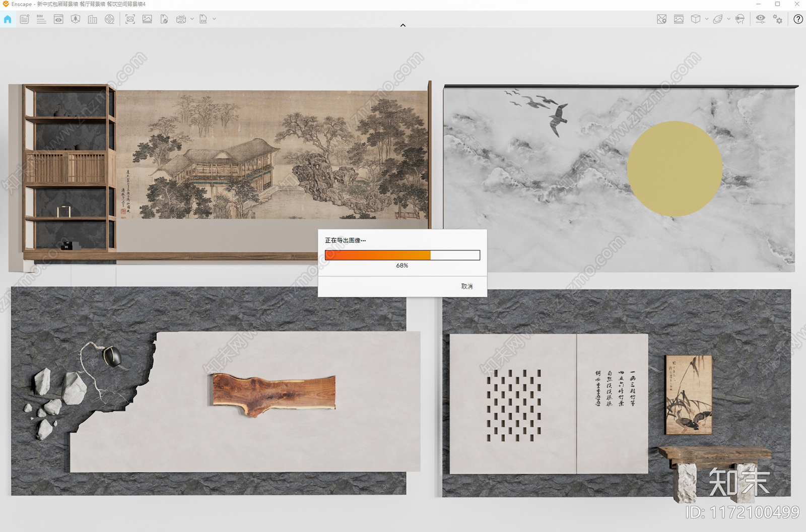Minimize the Enscape window

[758, 4]
